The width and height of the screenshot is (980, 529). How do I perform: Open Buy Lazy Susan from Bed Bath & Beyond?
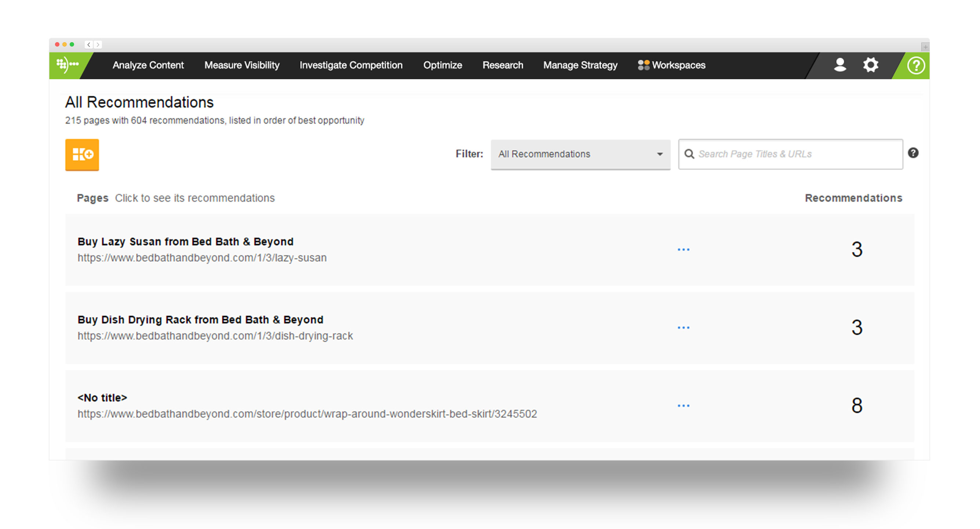click(x=185, y=242)
